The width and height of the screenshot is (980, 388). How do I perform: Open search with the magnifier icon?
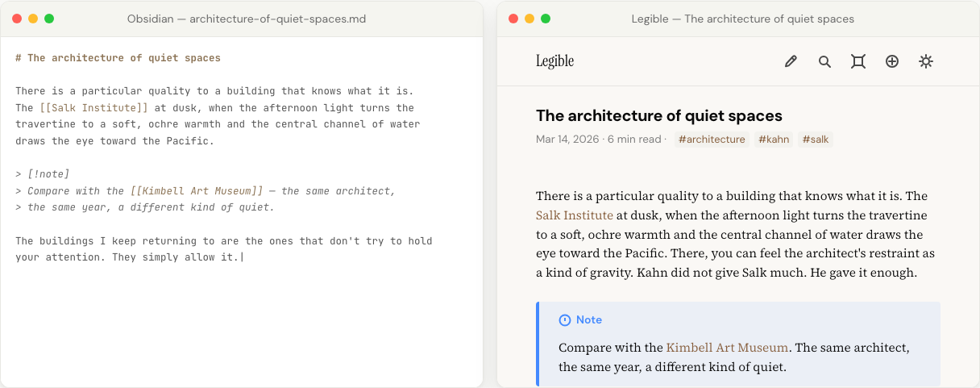(x=824, y=61)
